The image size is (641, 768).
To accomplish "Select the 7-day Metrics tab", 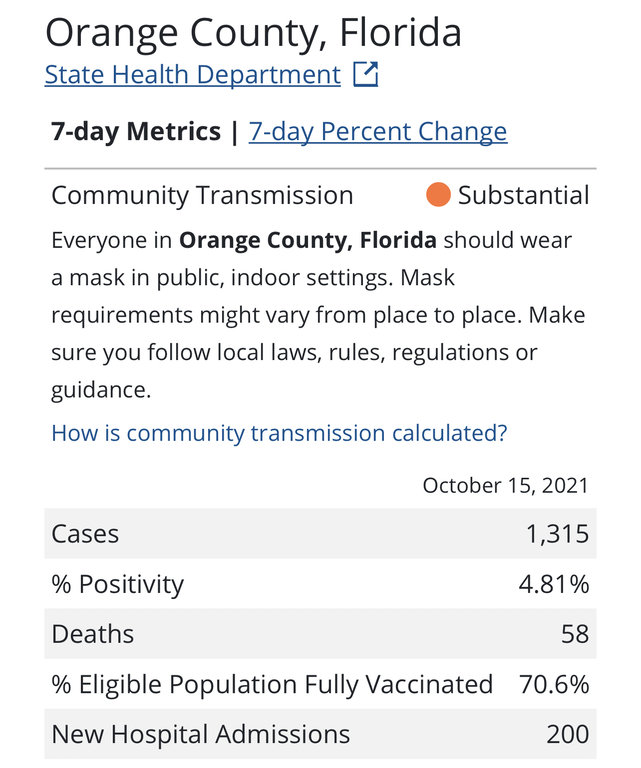I will pos(136,132).
